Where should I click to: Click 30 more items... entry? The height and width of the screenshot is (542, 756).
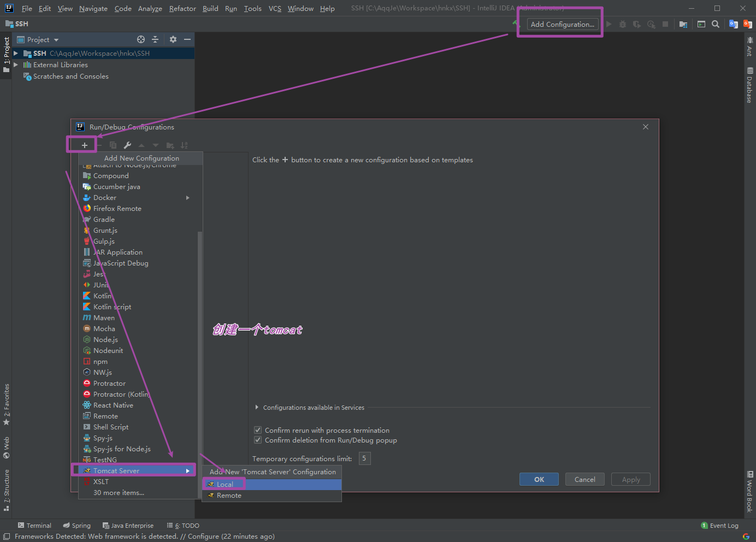[119, 492]
